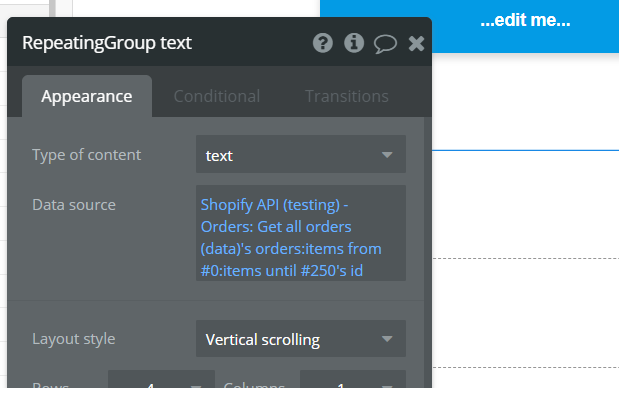Click the RepeatingGroup text title
Viewport: 641px width, 396px height.
(x=107, y=43)
